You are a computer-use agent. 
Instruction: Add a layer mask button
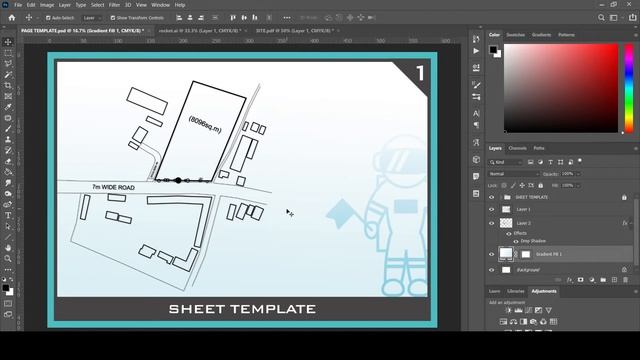coord(580,280)
